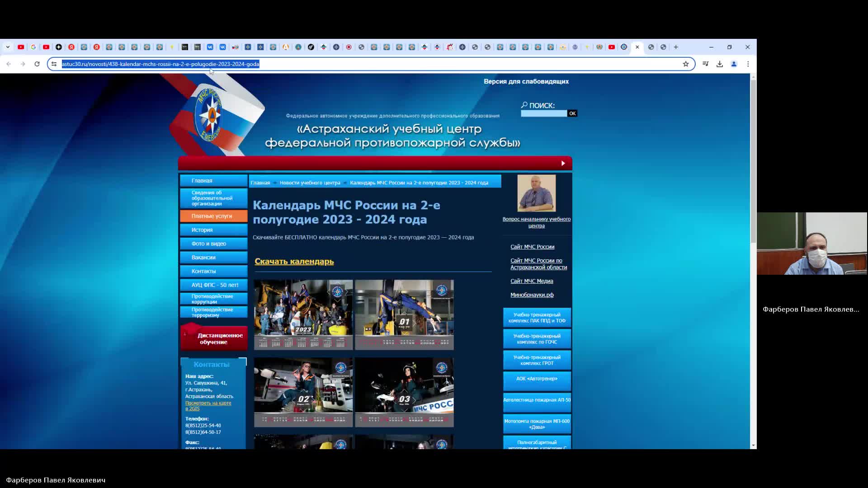The width and height of the screenshot is (868, 488).
Task: Click the magnifier icon next to ПОИСК
Action: tap(524, 105)
